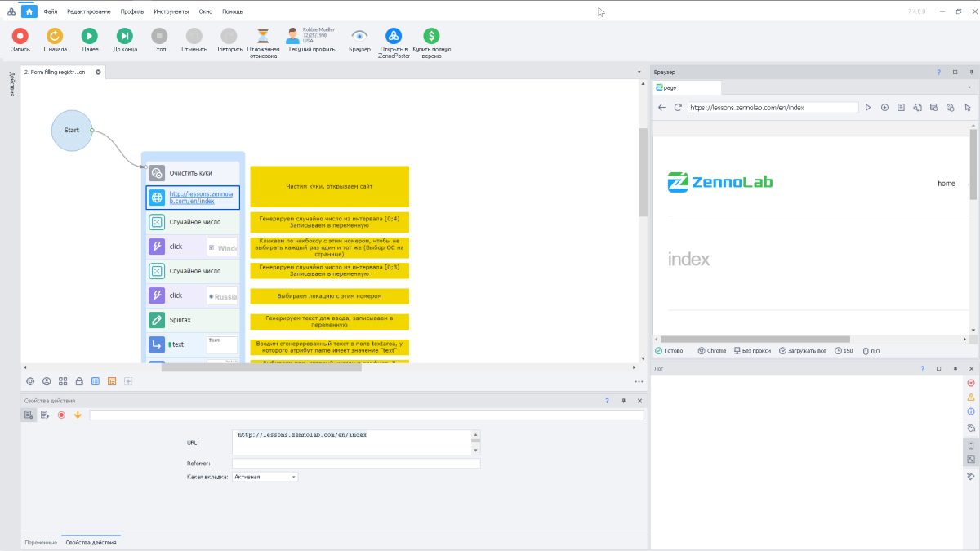The image size is (980, 551).
Task: Toggle the Браузер eye icon
Action: coord(360,36)
